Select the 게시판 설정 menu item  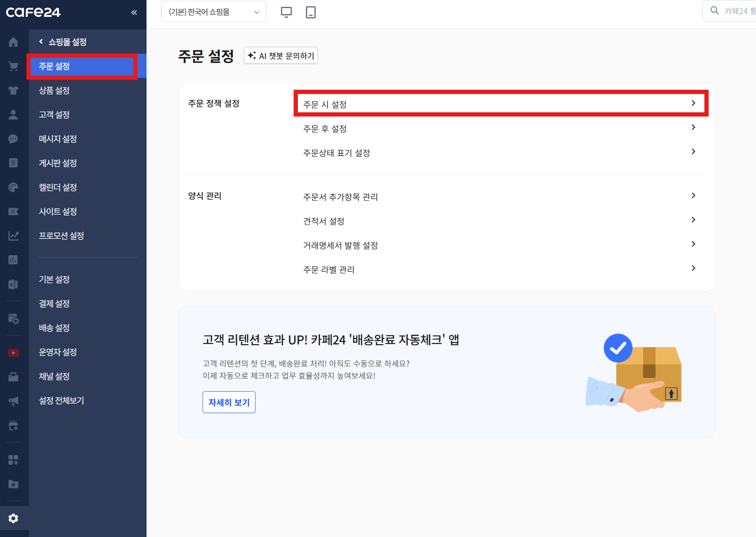pos(58,163)
